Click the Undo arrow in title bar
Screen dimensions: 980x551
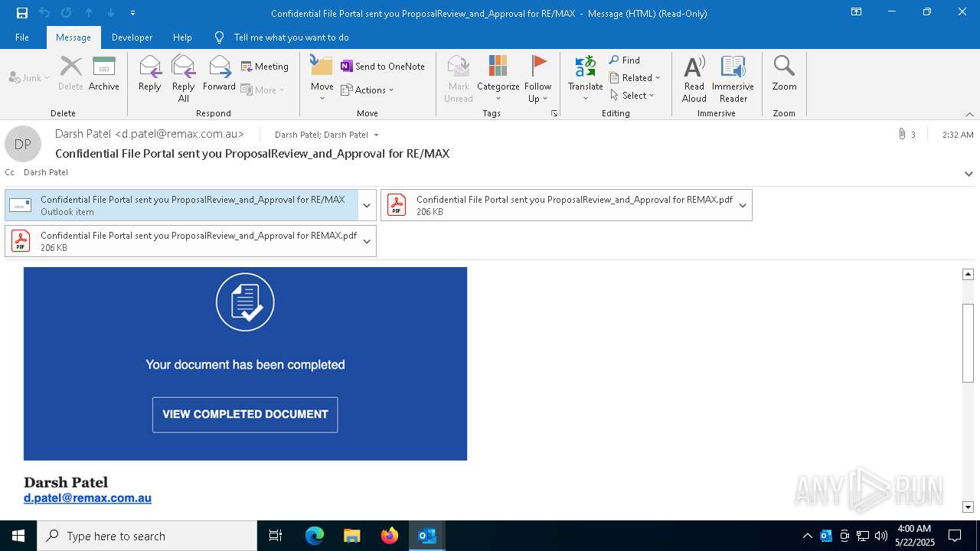(44, 13)
